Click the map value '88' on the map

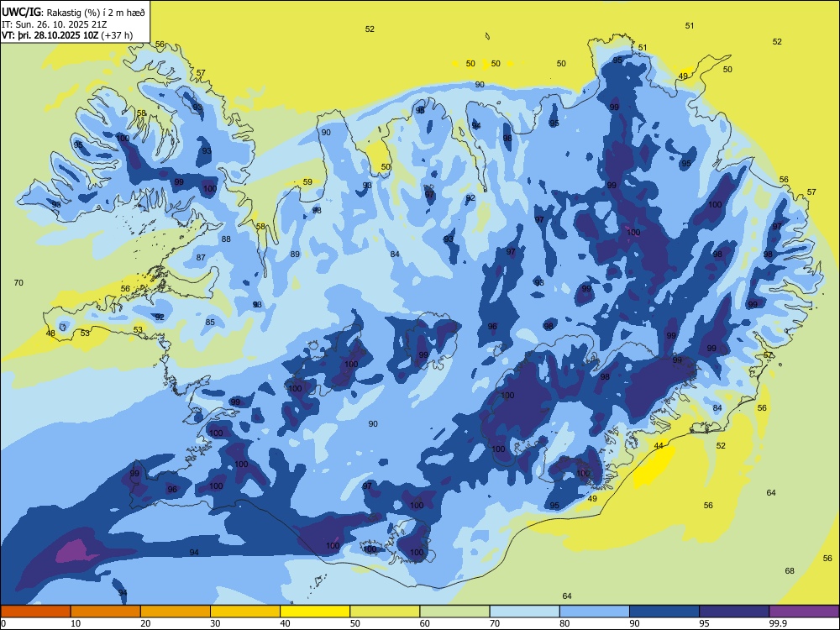click(226, 239)
